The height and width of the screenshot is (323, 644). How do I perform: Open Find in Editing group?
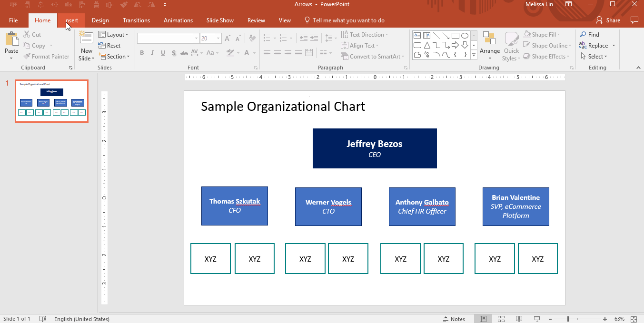point(589,35)
